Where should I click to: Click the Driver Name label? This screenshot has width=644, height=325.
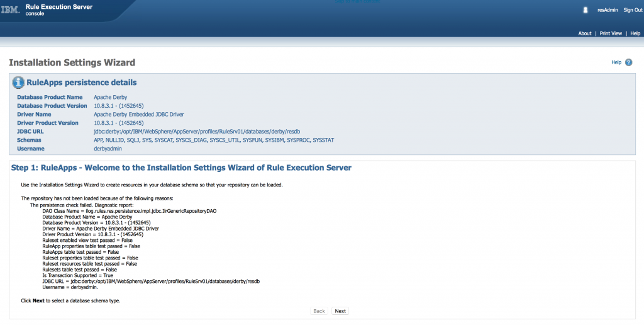tap(34, 115)
